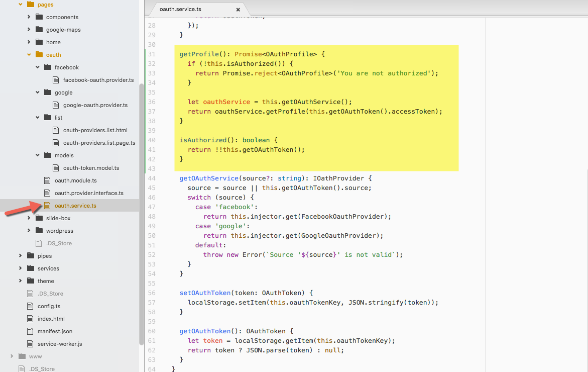
Task: Click file icon beside oauth.module.ts
Action: [x=47, y=180]
